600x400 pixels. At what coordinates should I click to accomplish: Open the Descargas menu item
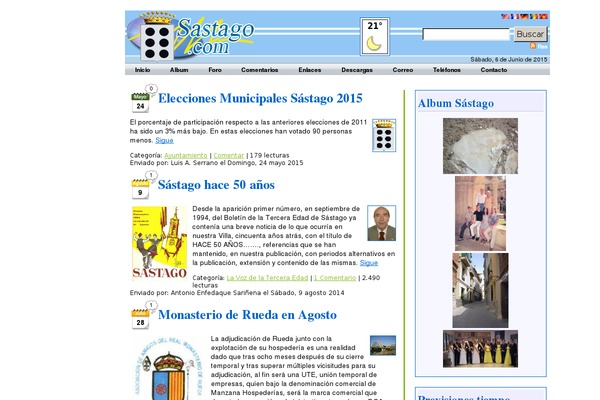357,70
